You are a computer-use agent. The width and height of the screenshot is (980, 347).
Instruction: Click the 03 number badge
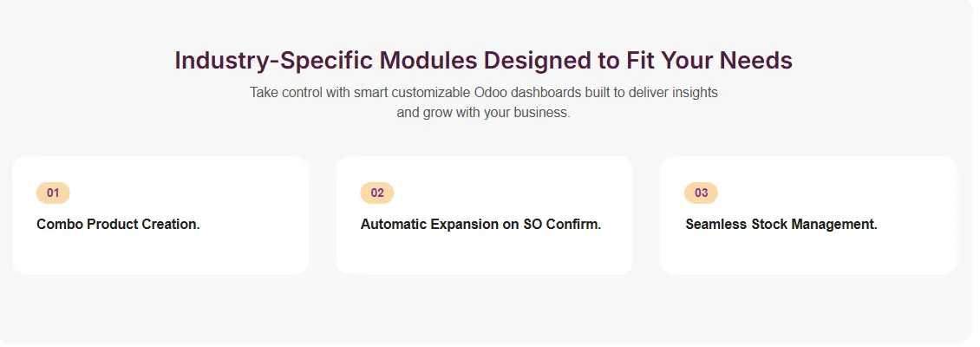coord(701,193)
